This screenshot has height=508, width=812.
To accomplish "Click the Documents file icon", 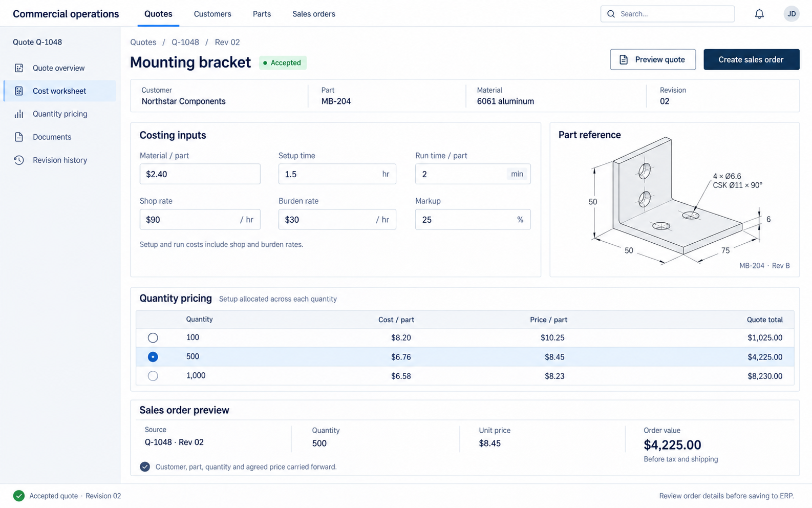I will (x=19, y=137).
